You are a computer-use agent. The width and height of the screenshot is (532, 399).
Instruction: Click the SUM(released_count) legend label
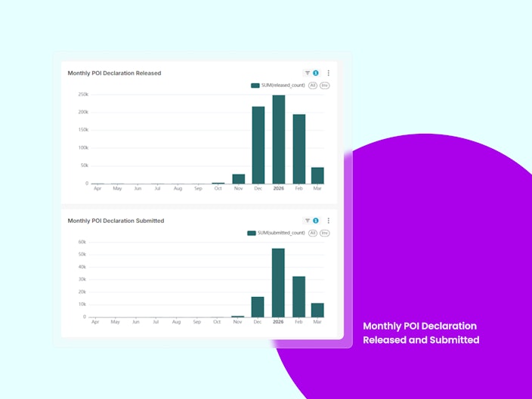tap(283, 85)
